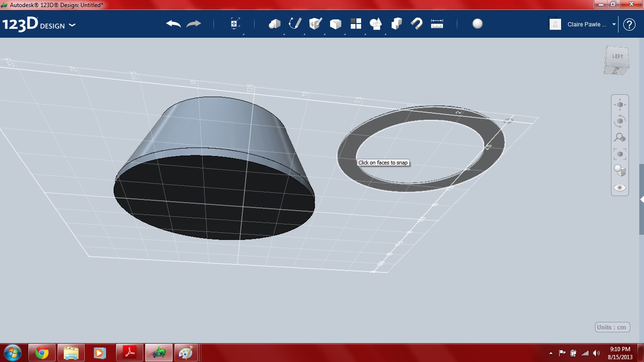The image size is (644, 362).
Task: Redo the action with the forward arrow
Action: [x=194, y=24]
